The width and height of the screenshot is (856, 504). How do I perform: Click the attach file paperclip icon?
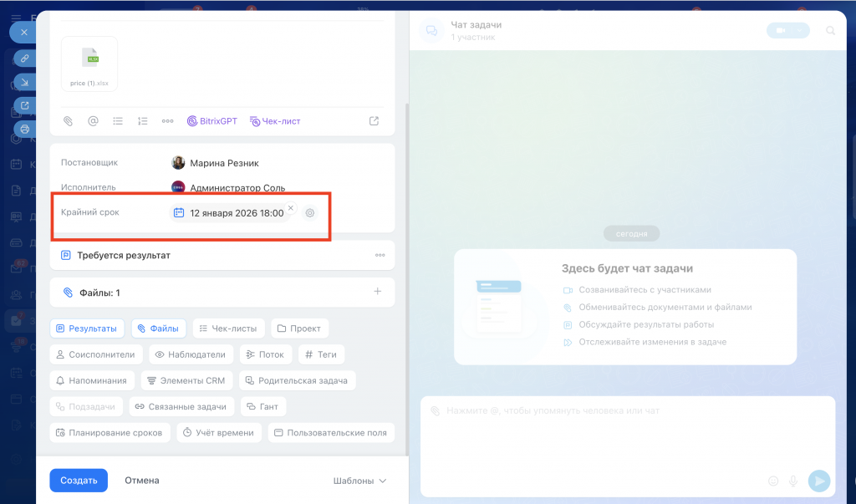tap(69, 121)
